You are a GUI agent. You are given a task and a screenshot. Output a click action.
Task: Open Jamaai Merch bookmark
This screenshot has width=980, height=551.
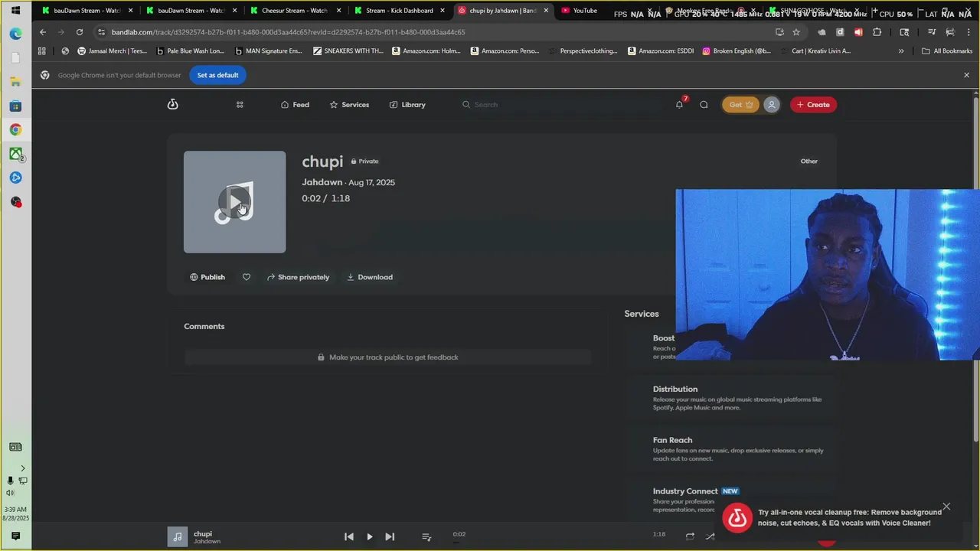pos(113,51)
